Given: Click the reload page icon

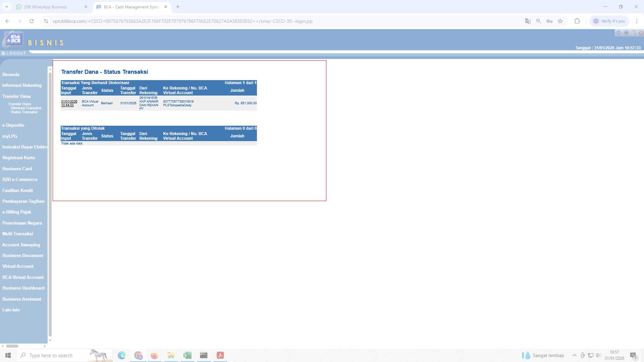Looking at the screenshot, I should click(x=32, y=21).
